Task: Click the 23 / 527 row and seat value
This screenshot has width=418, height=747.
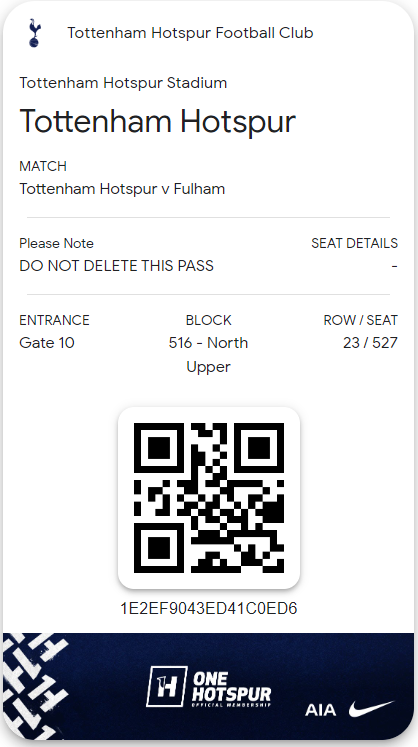Action: (370, 343)
